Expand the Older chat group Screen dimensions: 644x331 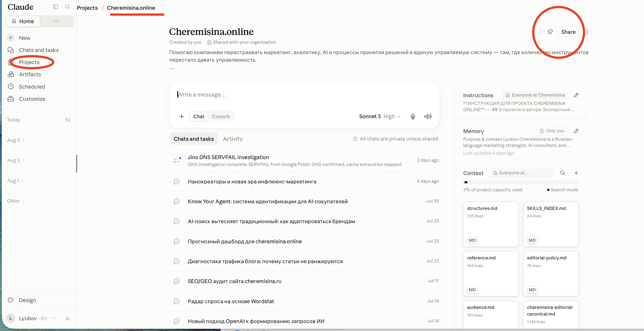(16, 201)
